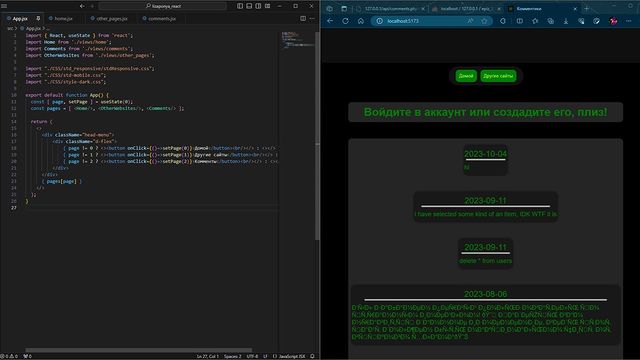Open the browser essentials heart icon
Screen dimensions: 640x360
point(581,21)
